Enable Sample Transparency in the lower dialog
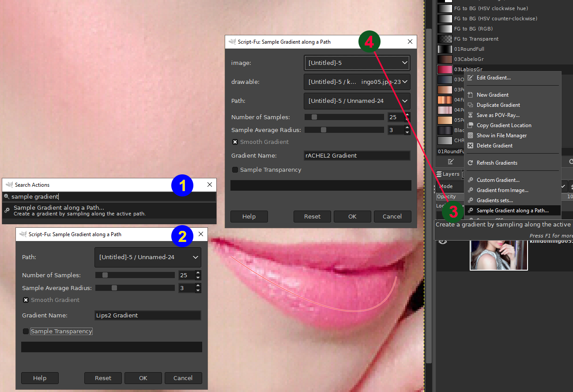The width and height of the screenshot is (573, 392). (26, 332)
